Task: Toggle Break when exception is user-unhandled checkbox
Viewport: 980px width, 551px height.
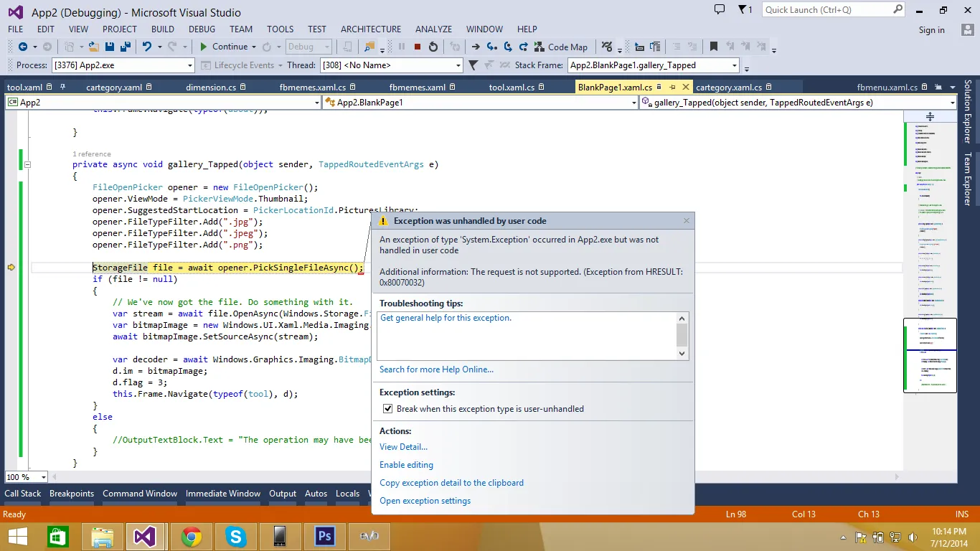Action: (388, 409)
